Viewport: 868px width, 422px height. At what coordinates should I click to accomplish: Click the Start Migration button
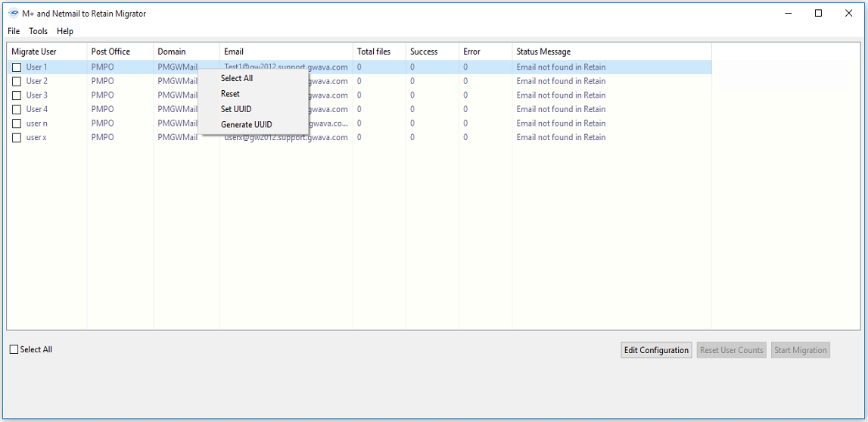pos(801,350)
